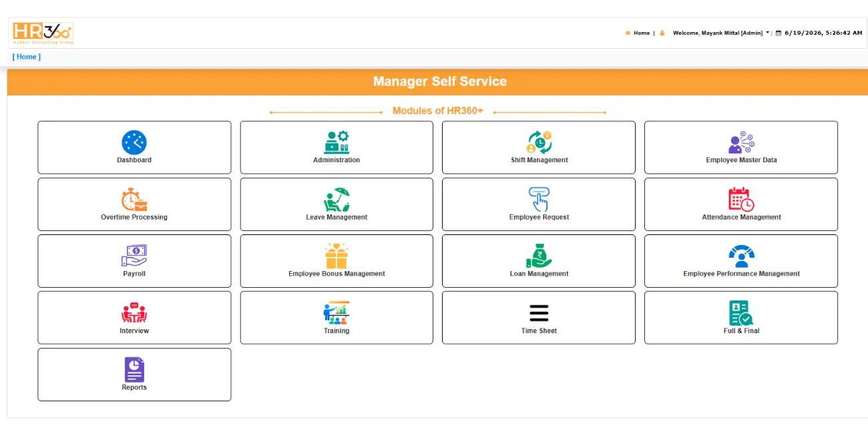Click the orange house icon in the header

(x=628, y=33)
